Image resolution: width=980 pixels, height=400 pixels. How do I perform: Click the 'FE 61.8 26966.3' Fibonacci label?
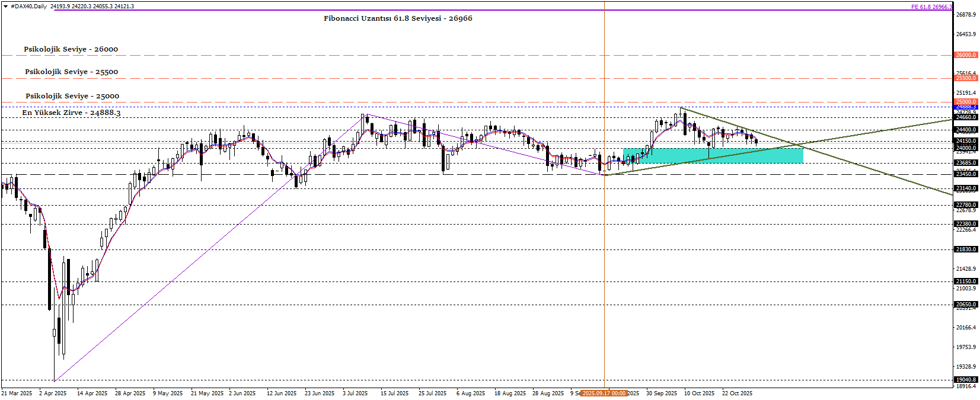[x=931, y=7]
